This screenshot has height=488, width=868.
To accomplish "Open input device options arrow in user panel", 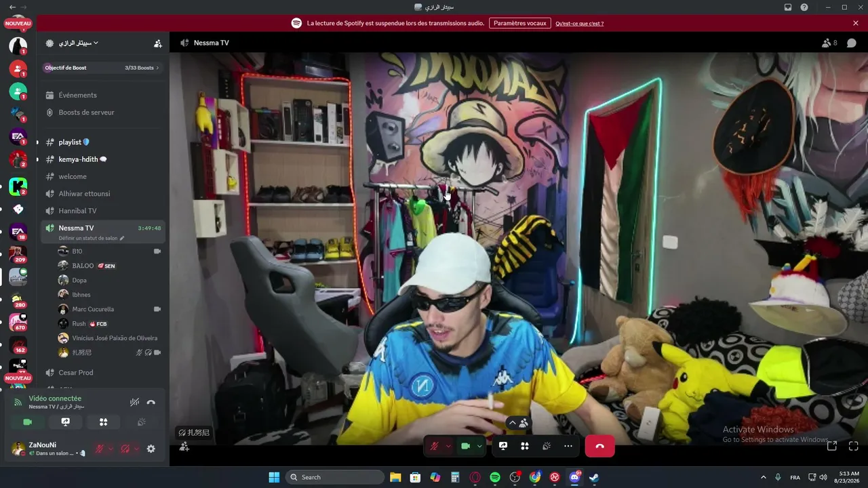I will 111,449.
